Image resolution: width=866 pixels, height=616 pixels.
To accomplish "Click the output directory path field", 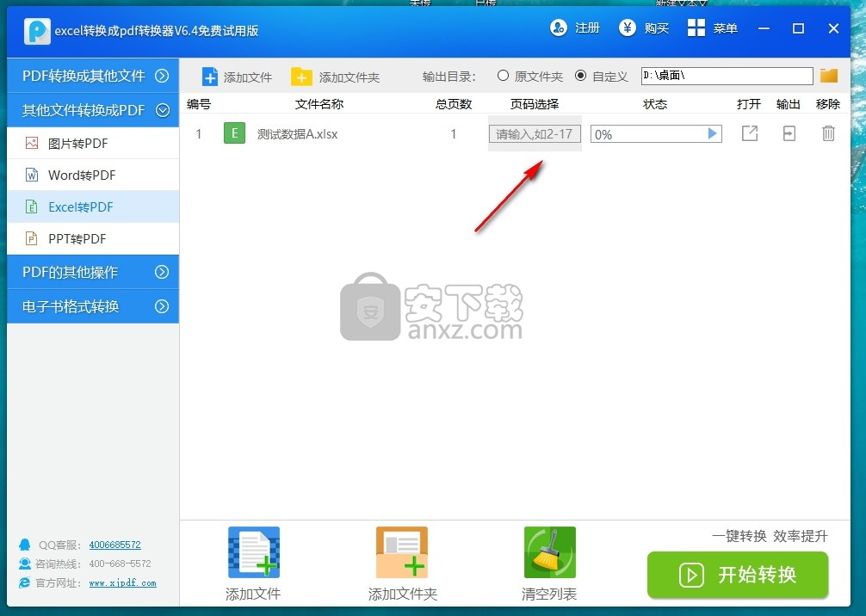I will tap(727, 76).
